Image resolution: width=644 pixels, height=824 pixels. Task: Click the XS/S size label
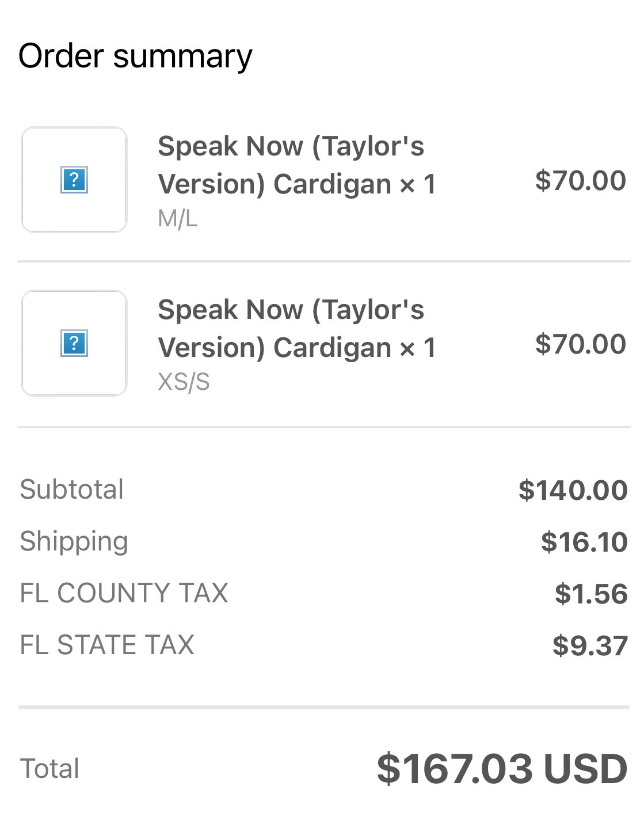point(184,382)
